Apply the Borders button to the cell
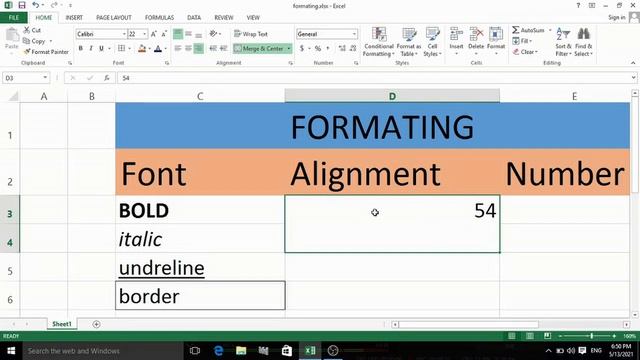640x360 pixels. pyautogui.click(x=121, y=48)
